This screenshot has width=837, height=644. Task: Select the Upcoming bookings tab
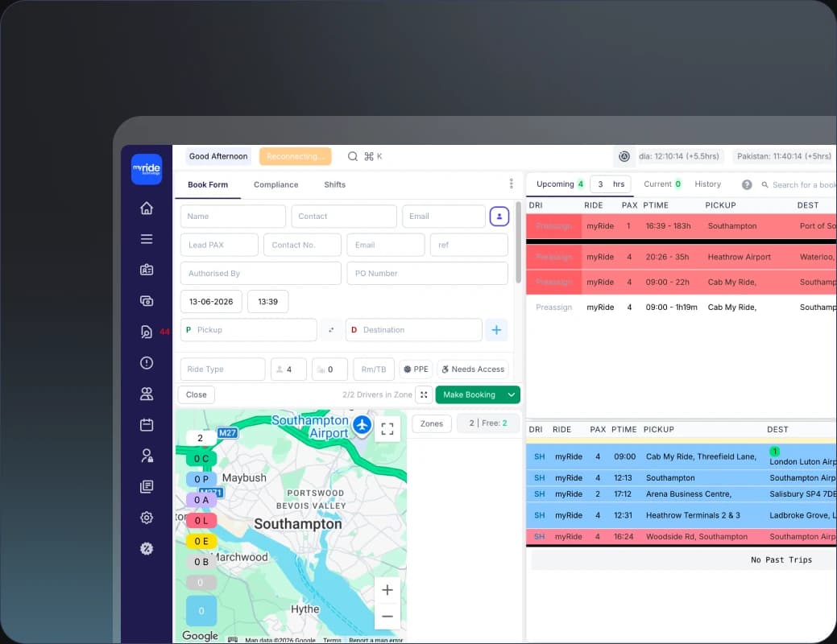[559, 184]
